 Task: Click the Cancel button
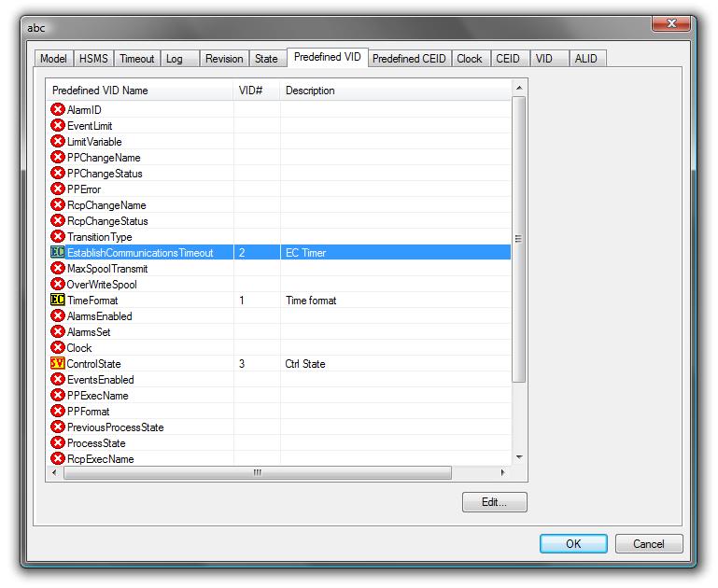648,544
